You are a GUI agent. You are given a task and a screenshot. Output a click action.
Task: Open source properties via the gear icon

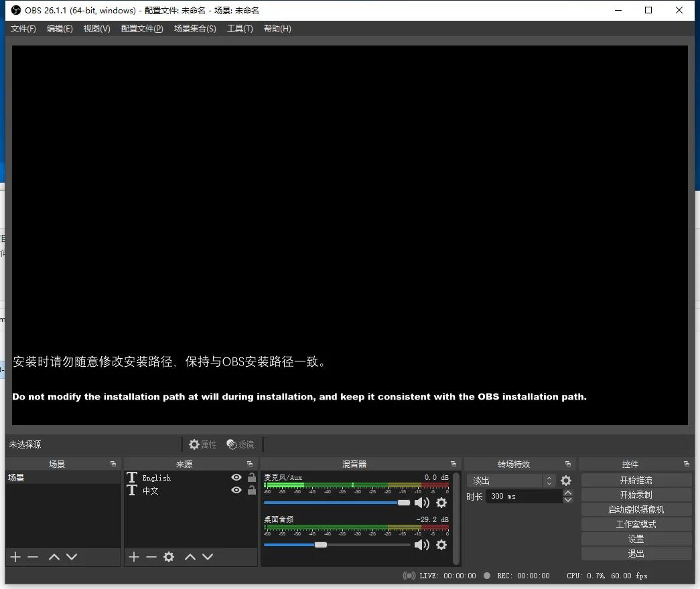click(x=168, y=556)
